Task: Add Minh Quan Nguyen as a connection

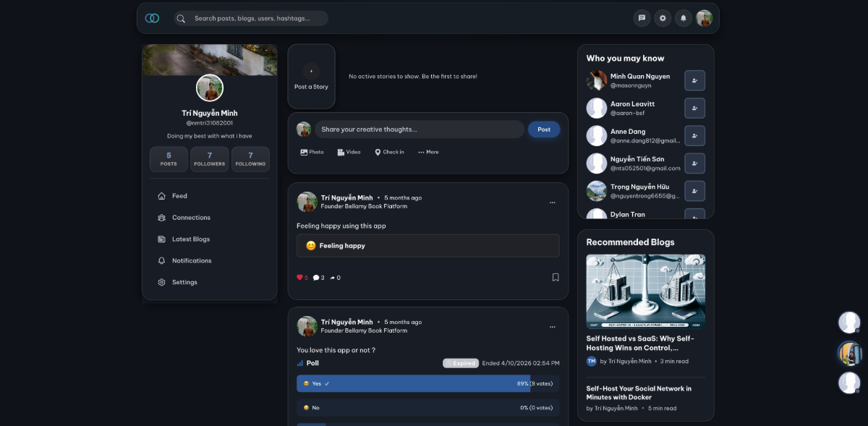Action: pos(694,80)
